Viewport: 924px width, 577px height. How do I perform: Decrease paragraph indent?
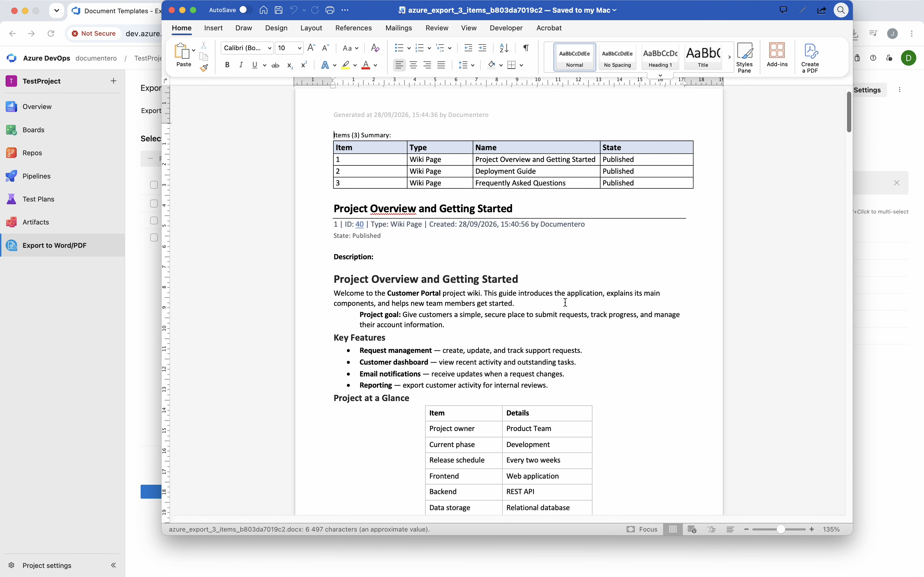point(468,48)
